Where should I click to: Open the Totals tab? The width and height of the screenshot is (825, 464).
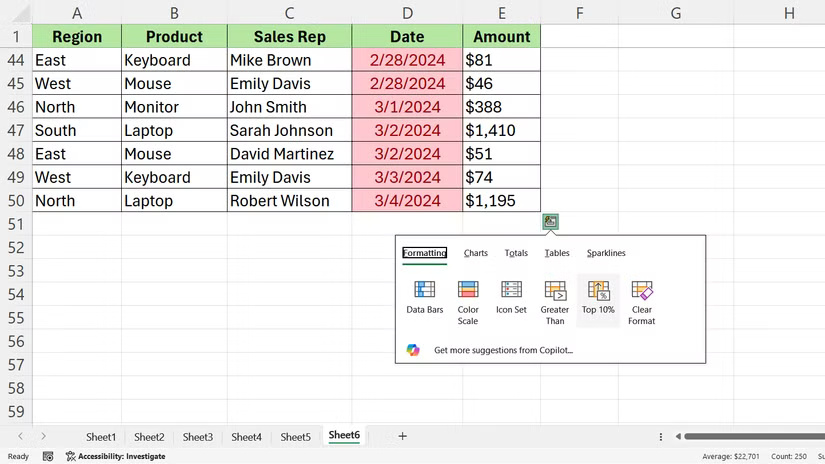pos(516,253)
